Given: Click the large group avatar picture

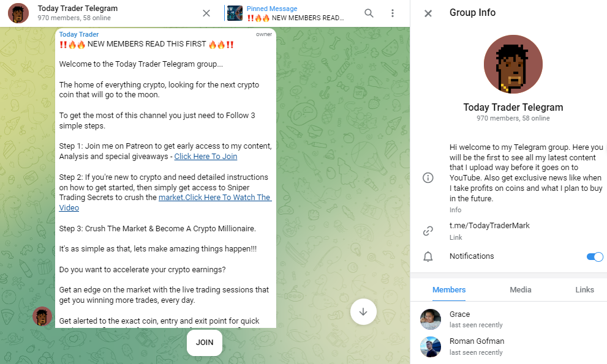Looking at the screenshot, I should 513,64.
